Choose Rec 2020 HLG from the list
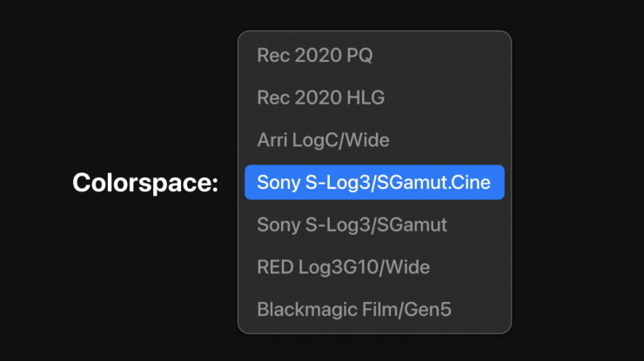The width and height of the screenshot is (644, 361). click(320, 98)
